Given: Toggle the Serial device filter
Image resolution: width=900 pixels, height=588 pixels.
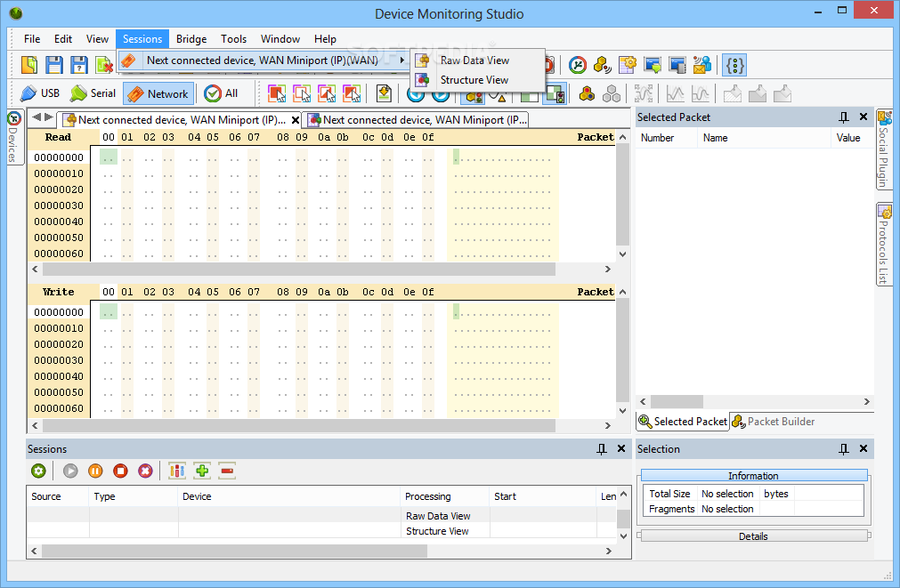Looking at the screenshot, I should click(93, 93).
